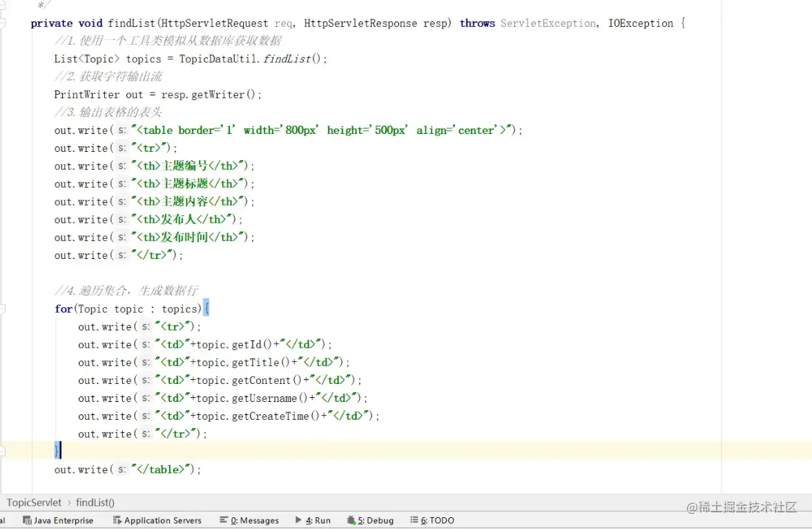The width and height of the screenshot is (812, 529).
Task: Click the 'findList' method name in the signature
Action: [131, 23]
